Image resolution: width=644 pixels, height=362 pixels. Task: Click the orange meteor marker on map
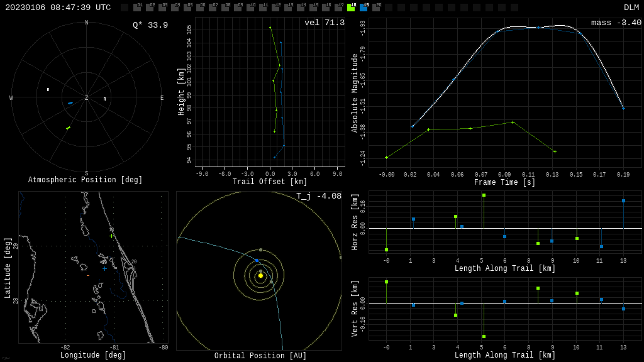pyautogui.click(x=88, y=275)
